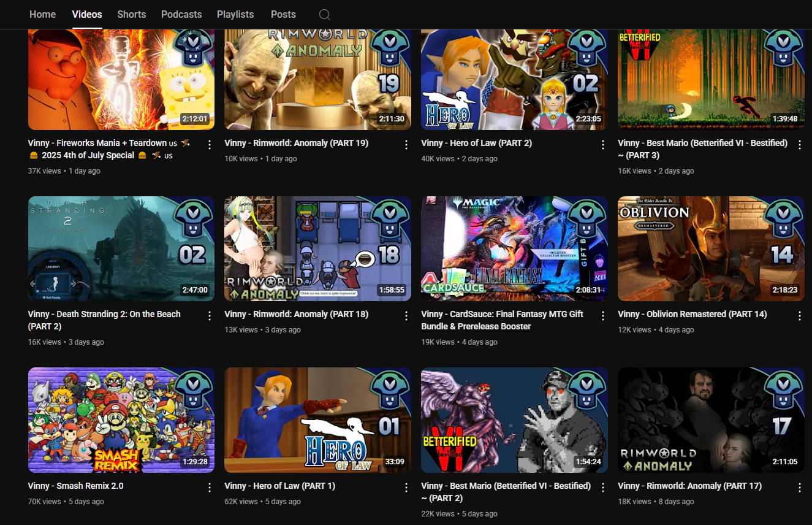Open three-dot menu for Hero of Law (PART 2)
This screenshot has width=812, height=525.
(x=602, y=145)
